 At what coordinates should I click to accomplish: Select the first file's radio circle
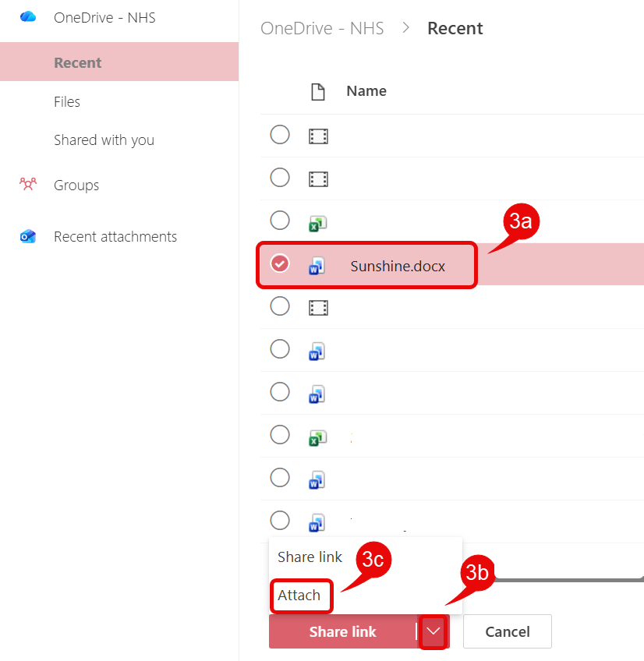280,135
